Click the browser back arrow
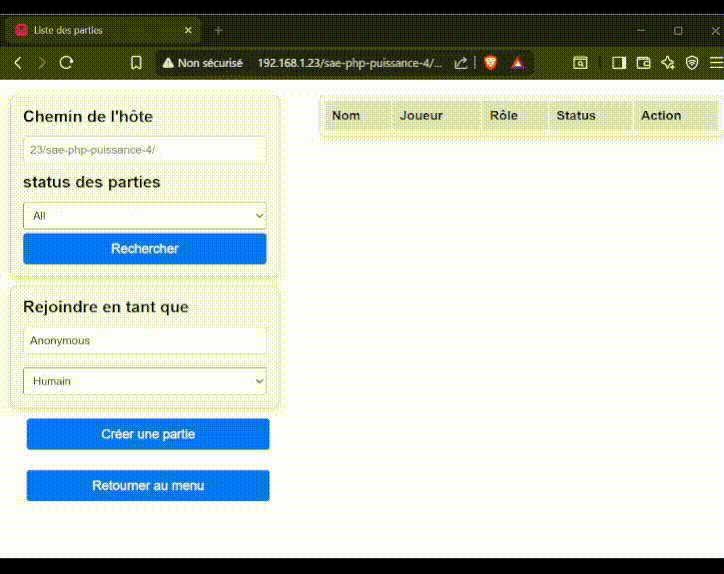 pos(18,63)
